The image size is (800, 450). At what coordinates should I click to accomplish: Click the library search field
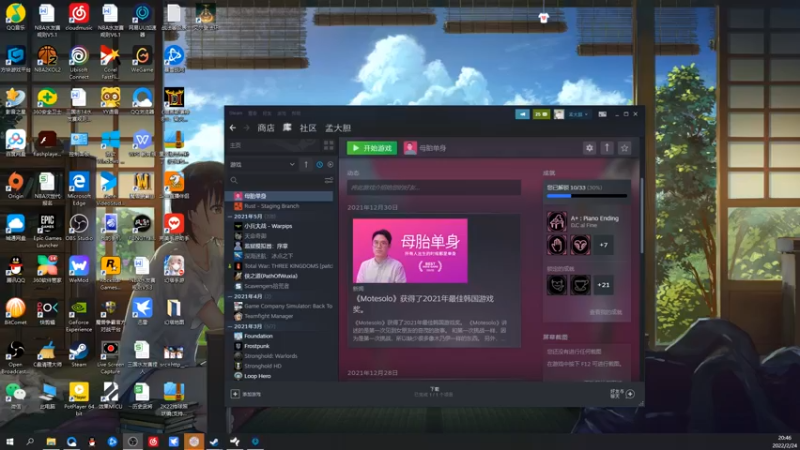(274, 180)
